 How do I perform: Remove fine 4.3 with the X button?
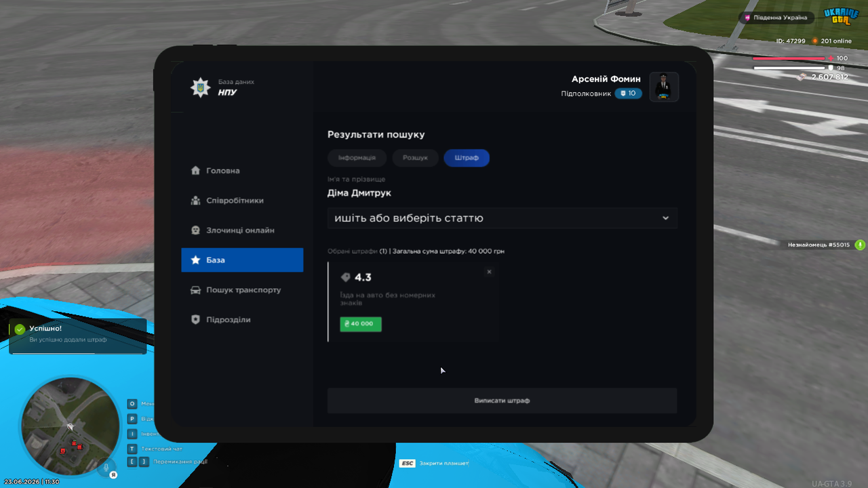point(489,272)
